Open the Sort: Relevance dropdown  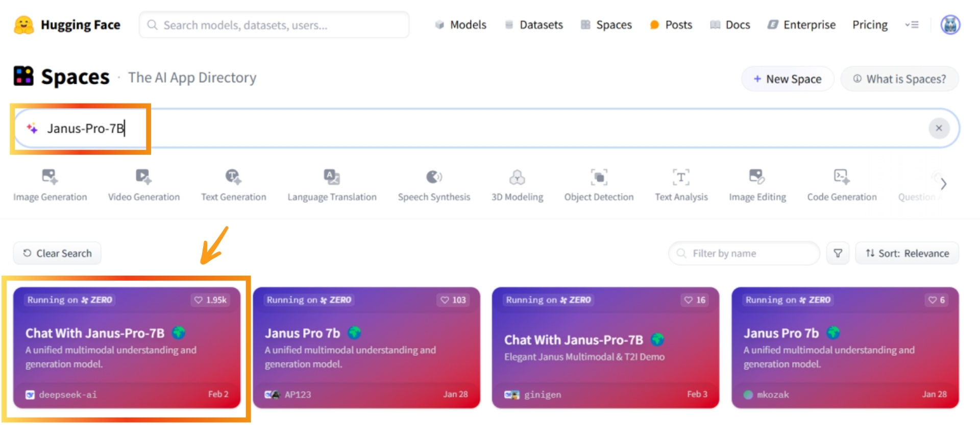pyautogui.click(x=907, y=253)
